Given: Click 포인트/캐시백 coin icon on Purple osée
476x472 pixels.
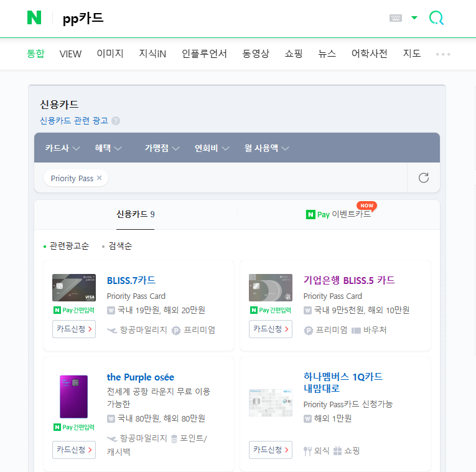Looking at the screenshot, I should click(174, 439).
